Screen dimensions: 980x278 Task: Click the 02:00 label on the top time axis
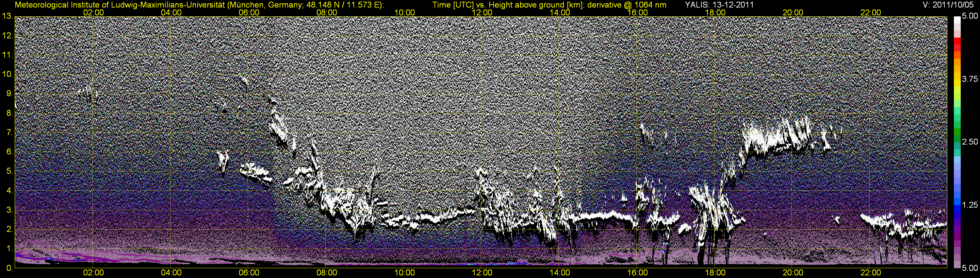tap(93, 12)
